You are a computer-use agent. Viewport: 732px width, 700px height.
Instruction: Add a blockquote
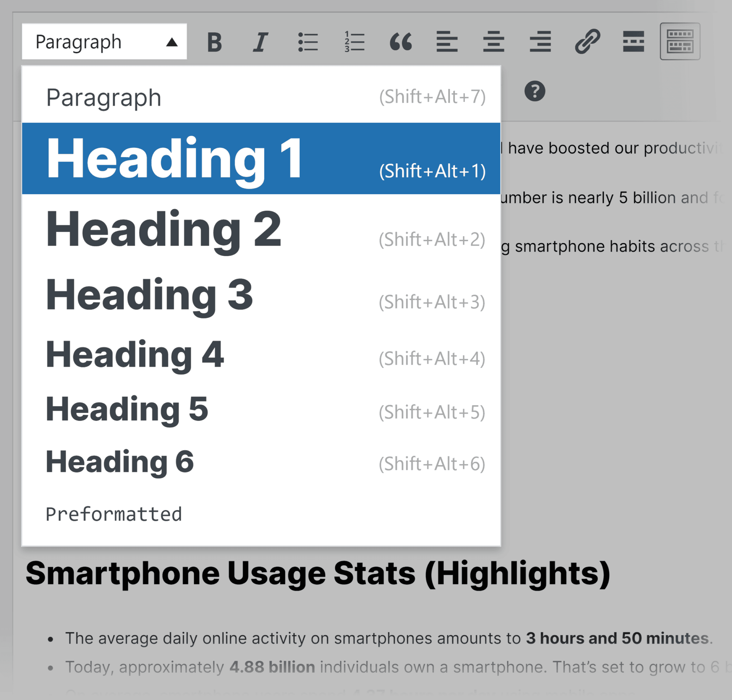[x=402, y=42]
